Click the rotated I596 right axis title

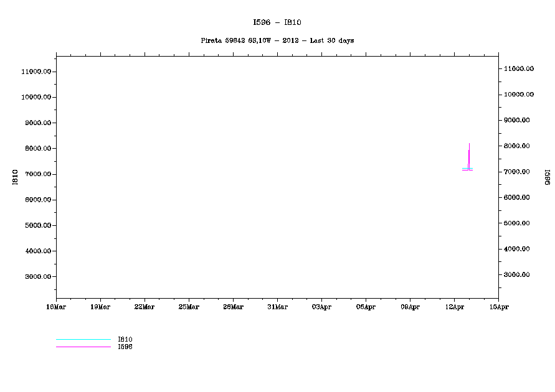pyautogui.click(x=546, y=178)
